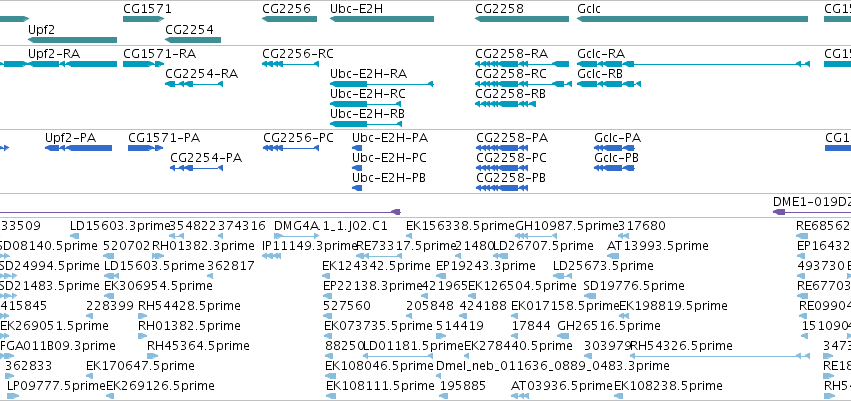Select the Gclc gene bar in the gene track
Screen dimensions: 851x401
(692, 19)
